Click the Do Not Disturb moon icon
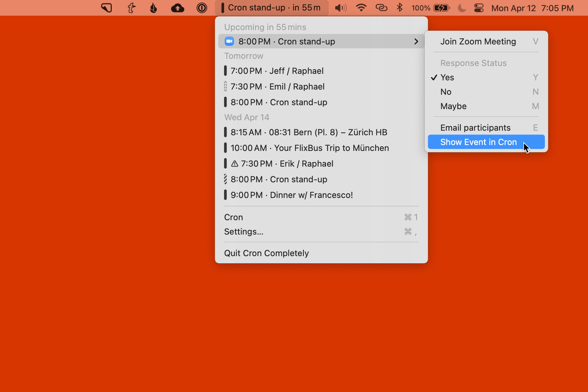This screenshot has height=392, width=588. coord(462,8)
